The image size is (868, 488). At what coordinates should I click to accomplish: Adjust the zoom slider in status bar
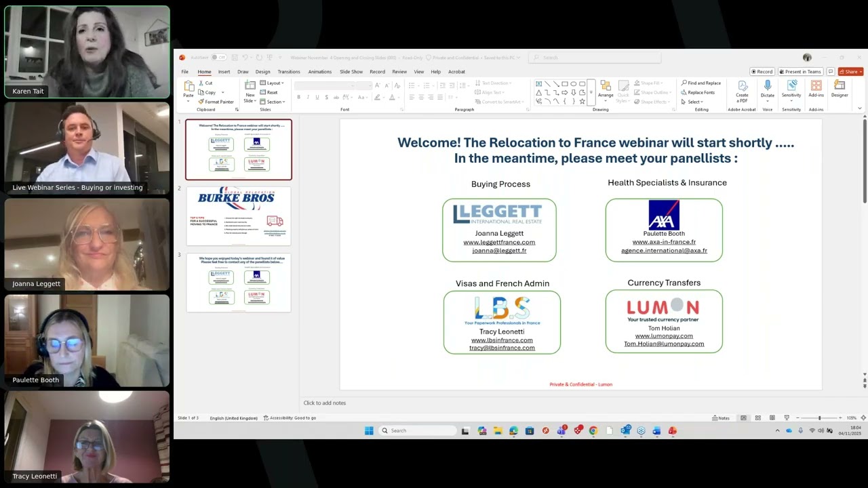pyautogui.click(x=819, y=418)
